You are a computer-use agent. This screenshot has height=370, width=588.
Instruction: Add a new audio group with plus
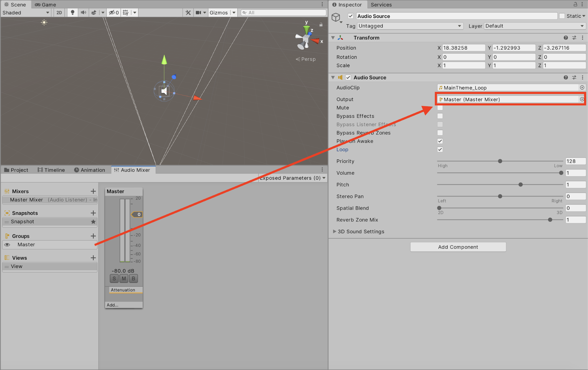click(x=93, y=236)
